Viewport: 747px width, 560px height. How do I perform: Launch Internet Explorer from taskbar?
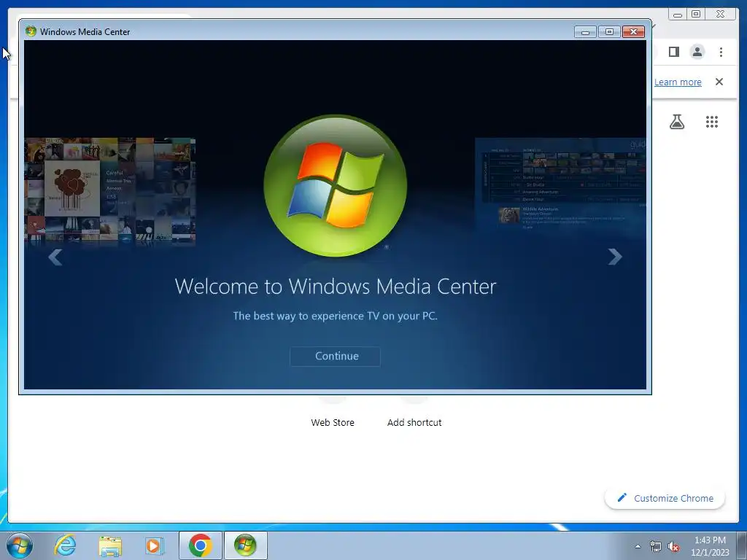pos(65,545)
